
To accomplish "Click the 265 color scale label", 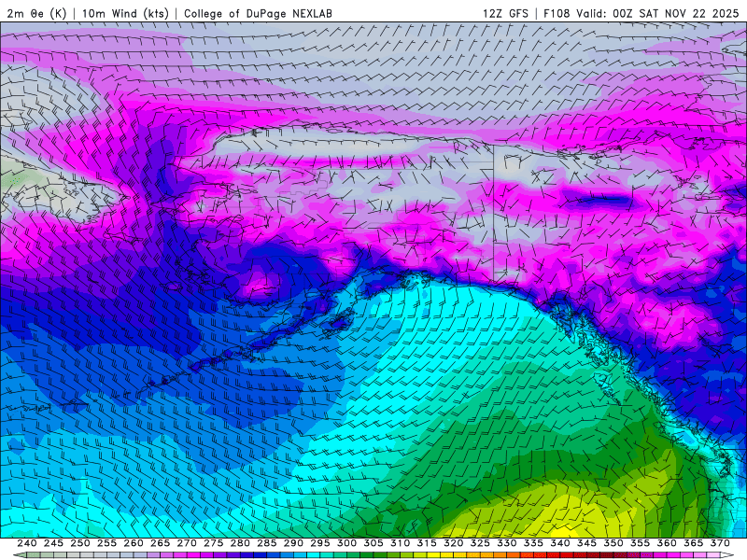I will 160,543.
